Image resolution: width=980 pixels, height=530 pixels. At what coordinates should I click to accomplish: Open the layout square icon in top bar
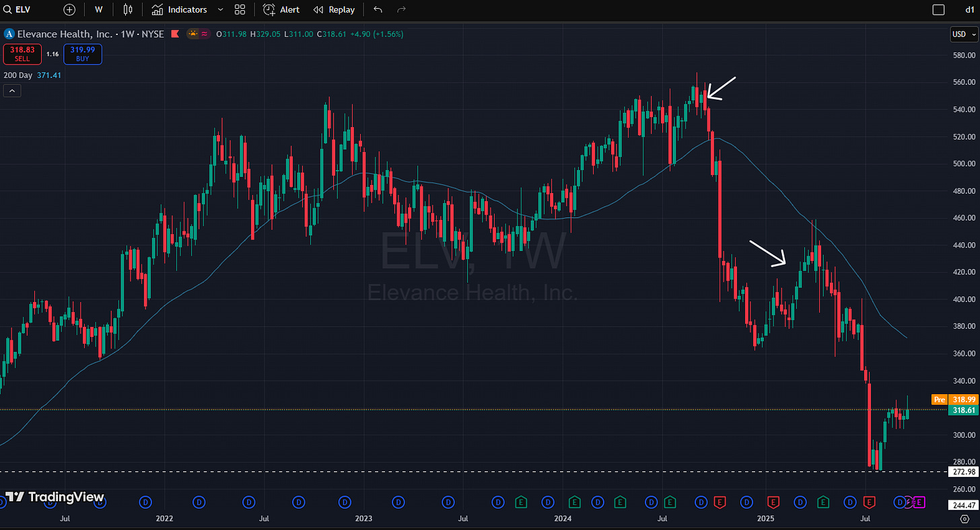click(x=938, y=10)
